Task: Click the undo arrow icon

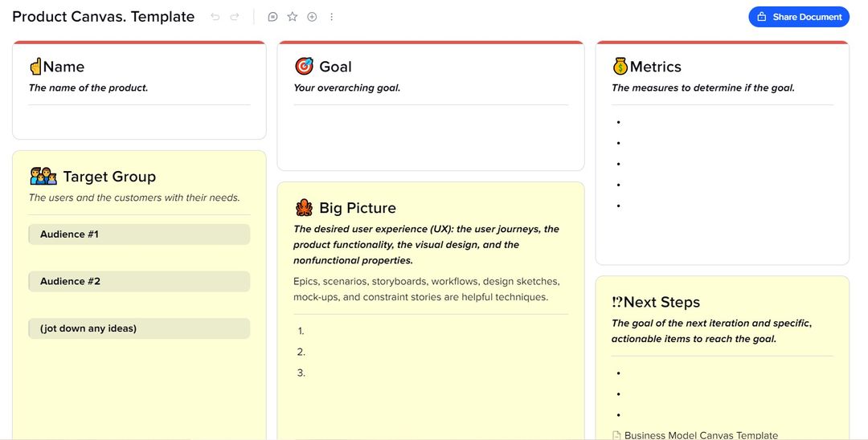Action: (x=215, y=17)
